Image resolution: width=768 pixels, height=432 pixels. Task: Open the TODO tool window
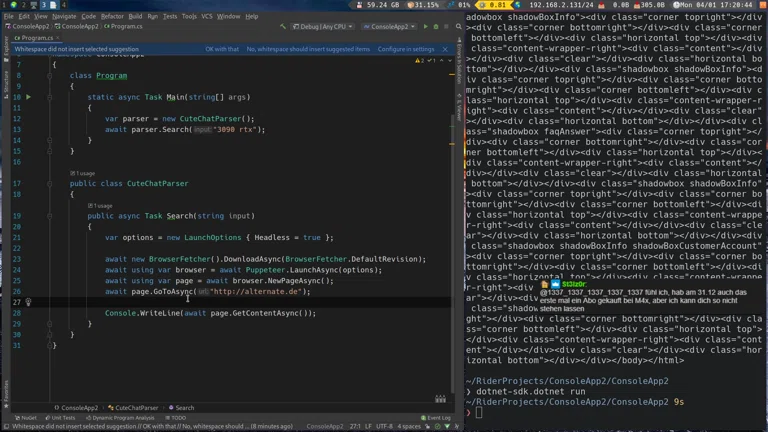point(176,418)
